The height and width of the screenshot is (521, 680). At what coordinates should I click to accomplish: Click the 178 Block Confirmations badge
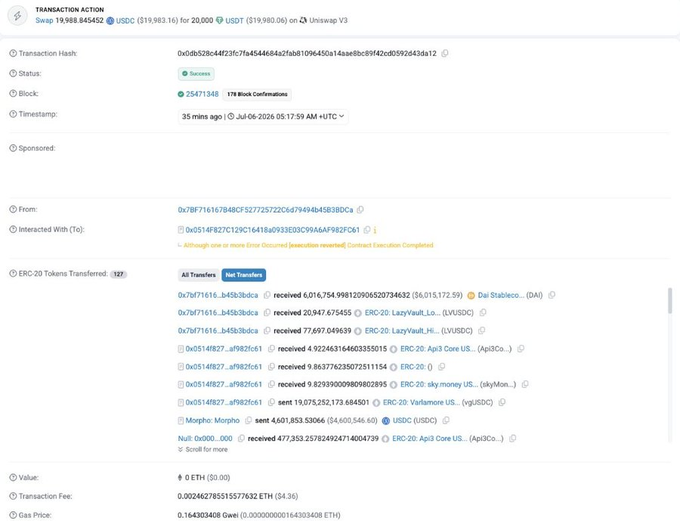tap(257, 94)
